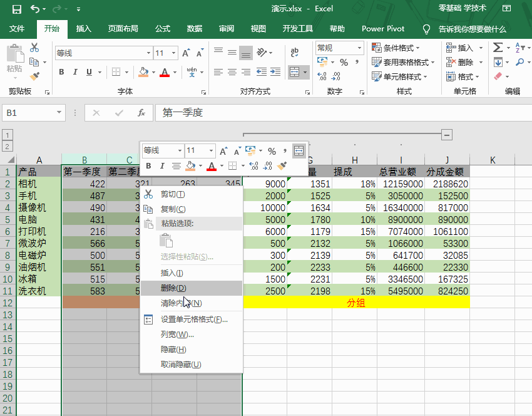Image resolution: width=532 pixels, height=416 pixels.
Task: Click ribbon Decrease Decimal icon
Action: point(335,76)
